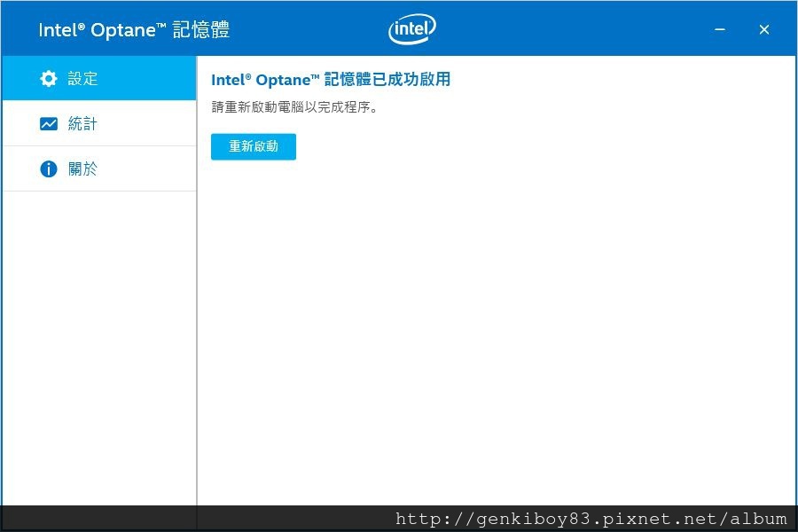Minimize the Intel Optane window

(x=720, y=29)
